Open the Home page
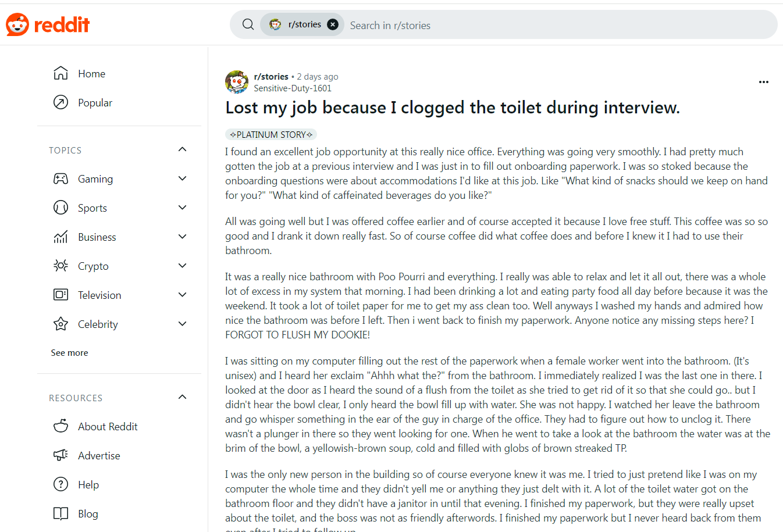The height and width of the screenshot is (532, 783). (91, 74)
